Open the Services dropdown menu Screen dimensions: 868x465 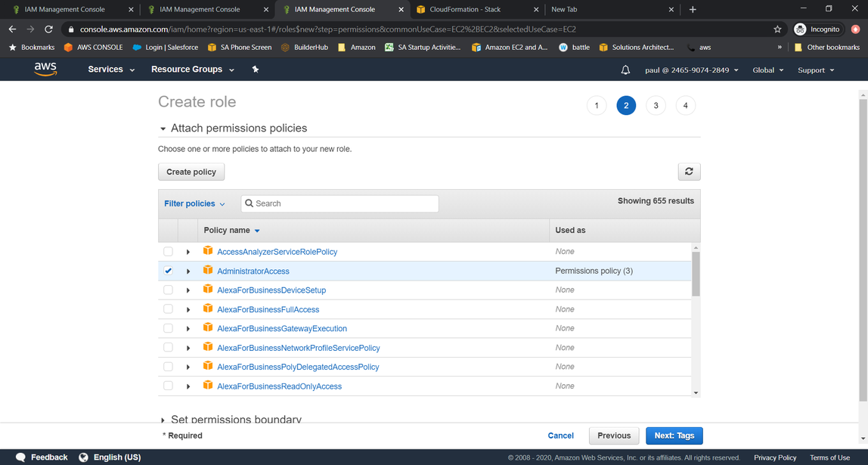pos(111,70)
